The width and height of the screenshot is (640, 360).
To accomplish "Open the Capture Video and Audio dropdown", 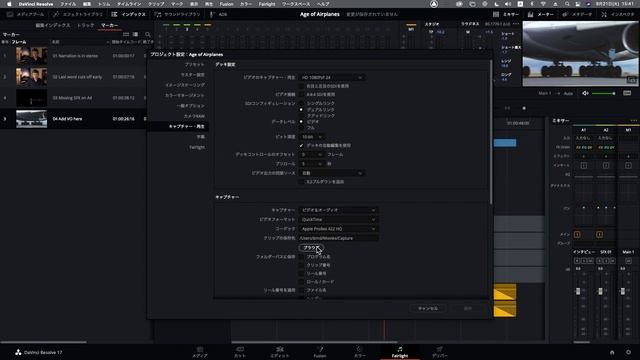I will click(x=338, y=210).
